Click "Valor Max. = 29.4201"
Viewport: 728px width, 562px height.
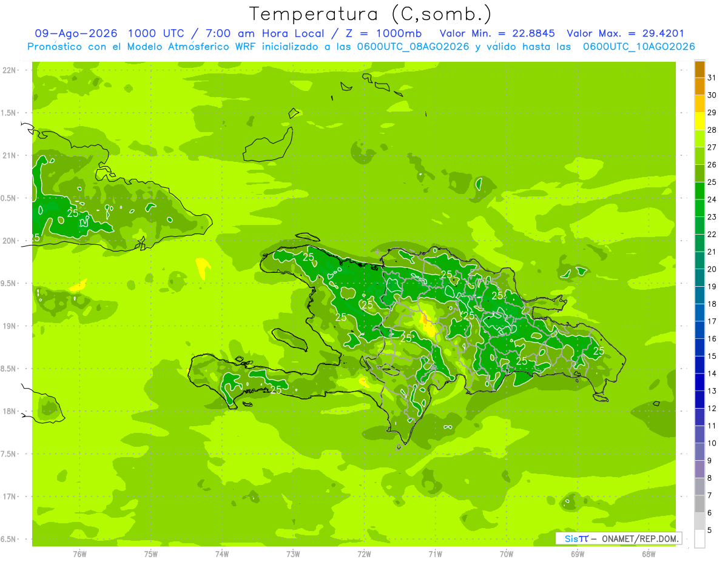625,33
